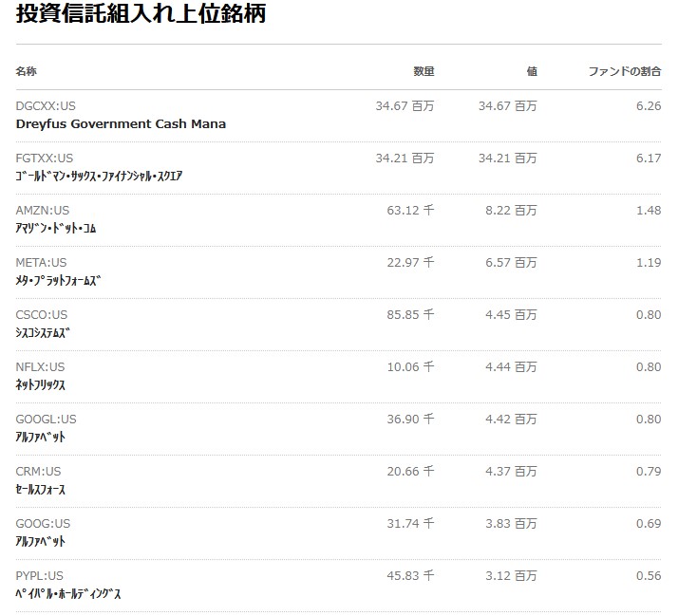
Task: Click fund share 1.19 in META row
Action: point(649,262)
